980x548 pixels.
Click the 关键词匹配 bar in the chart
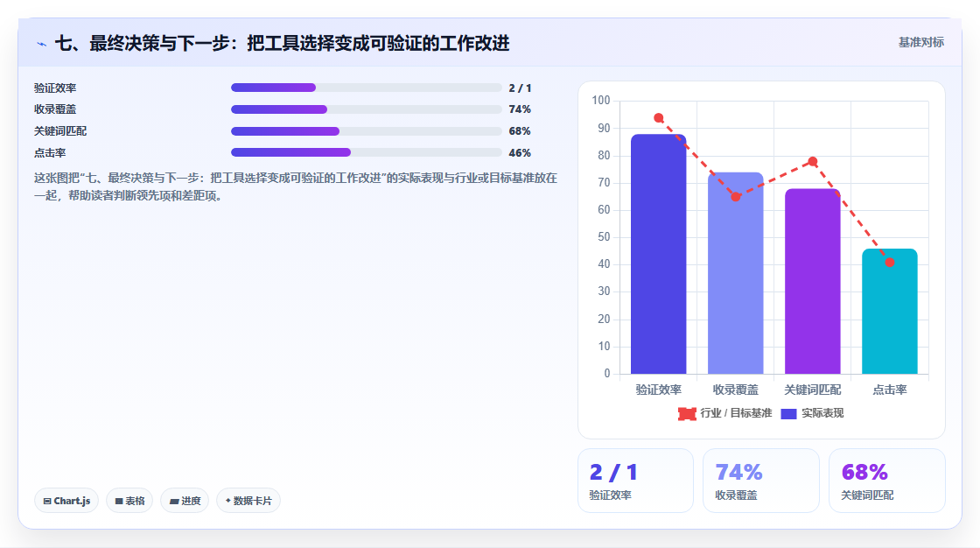813,282
